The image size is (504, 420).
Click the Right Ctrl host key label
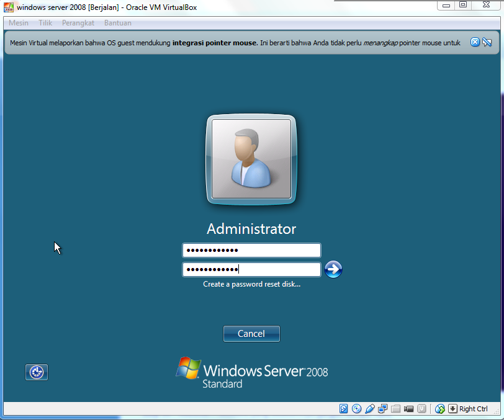pyautogui.click(x=474, y=409)
